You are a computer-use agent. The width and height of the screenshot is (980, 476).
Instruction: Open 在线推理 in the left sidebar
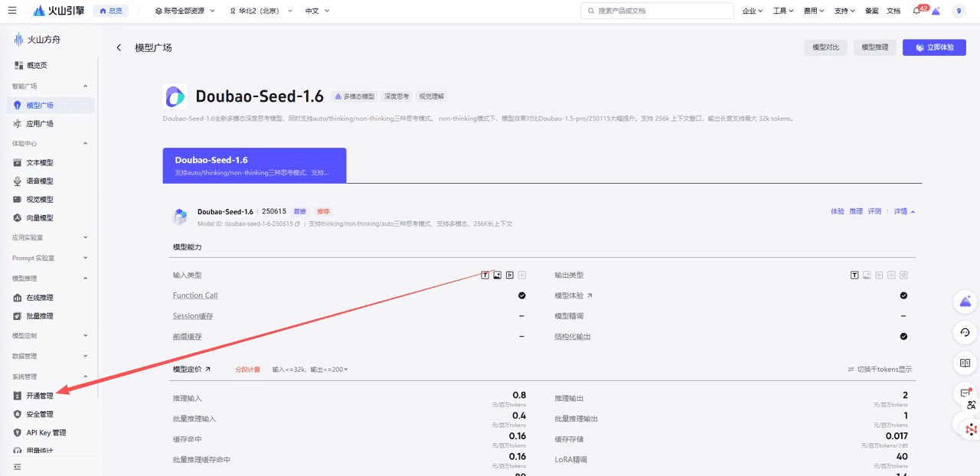click(x=40, y=297)
